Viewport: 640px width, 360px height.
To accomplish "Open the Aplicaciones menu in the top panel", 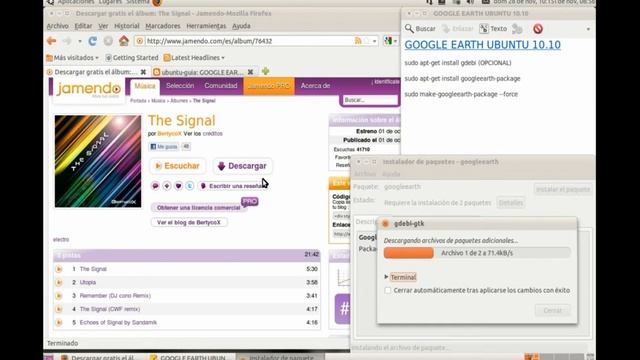I will [76, 2].
